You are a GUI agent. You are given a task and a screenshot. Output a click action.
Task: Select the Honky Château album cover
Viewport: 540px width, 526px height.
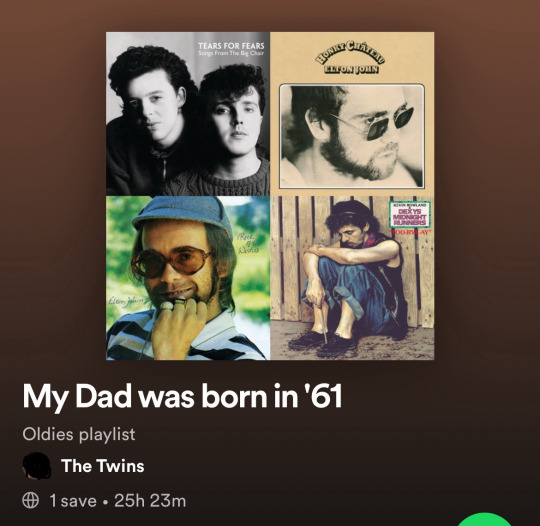click(352, 114)
